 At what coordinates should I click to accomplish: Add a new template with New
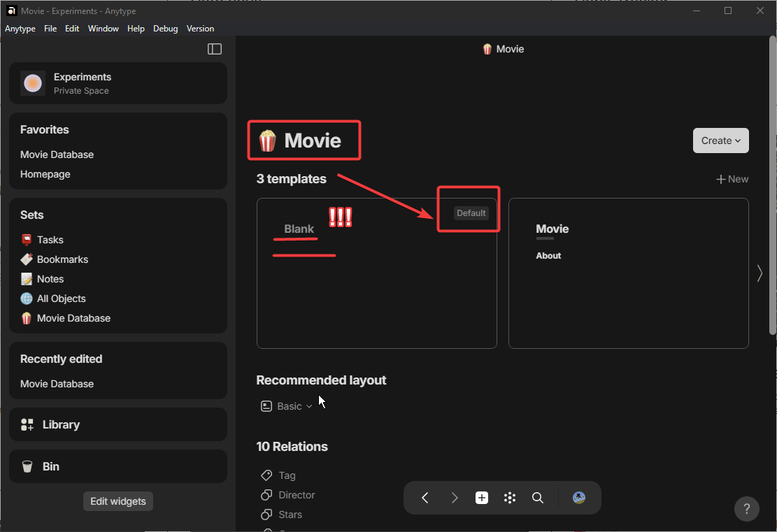click(732, 180)
